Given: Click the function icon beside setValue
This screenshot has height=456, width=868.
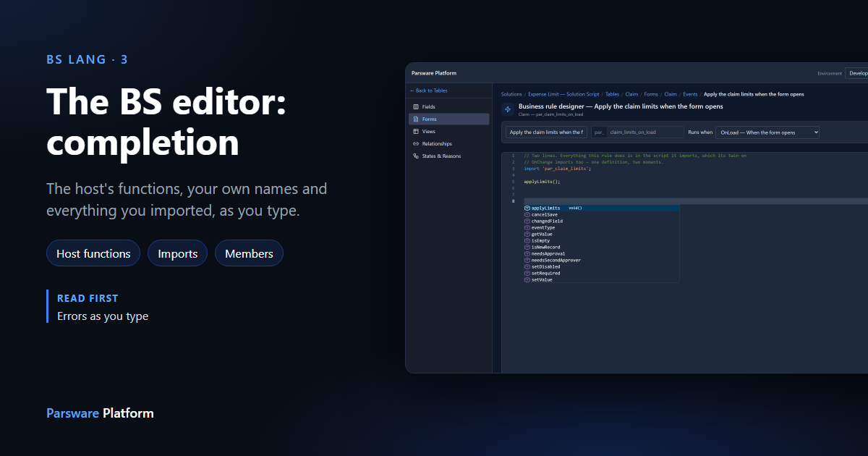Looking at the screenshot, I should [x=527, y=280].
